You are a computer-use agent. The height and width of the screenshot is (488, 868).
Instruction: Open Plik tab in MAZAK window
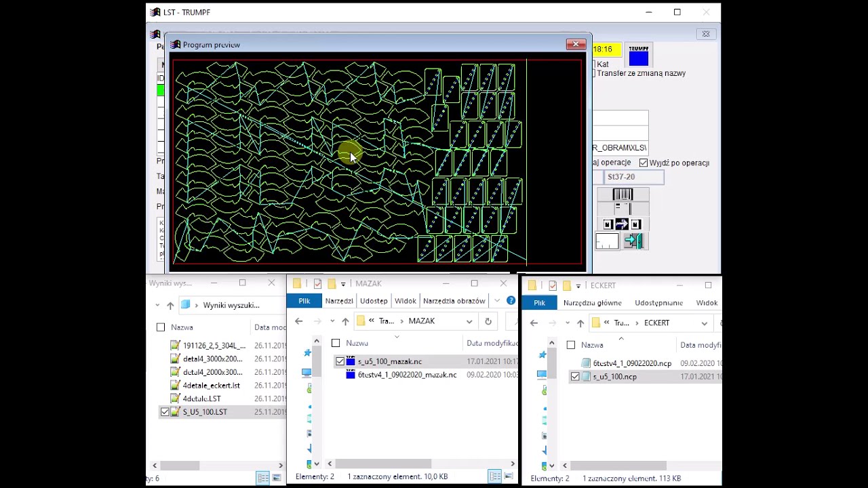click(304, 301)
